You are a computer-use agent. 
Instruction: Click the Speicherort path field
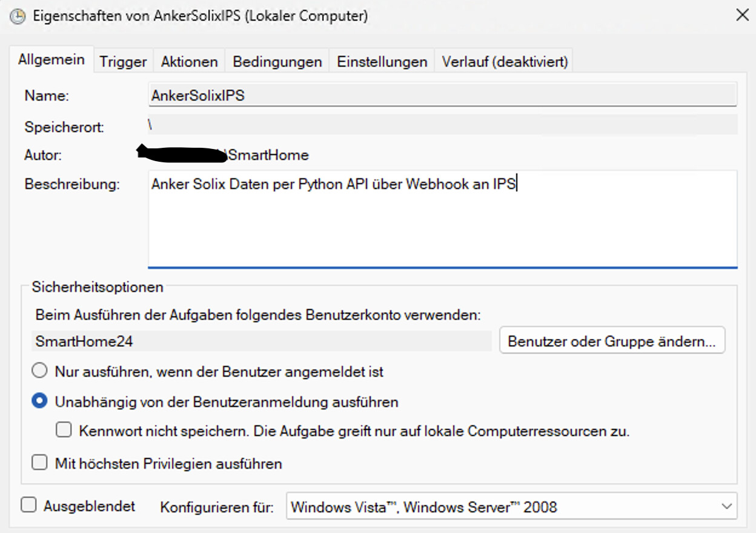[x=442, y=125]
